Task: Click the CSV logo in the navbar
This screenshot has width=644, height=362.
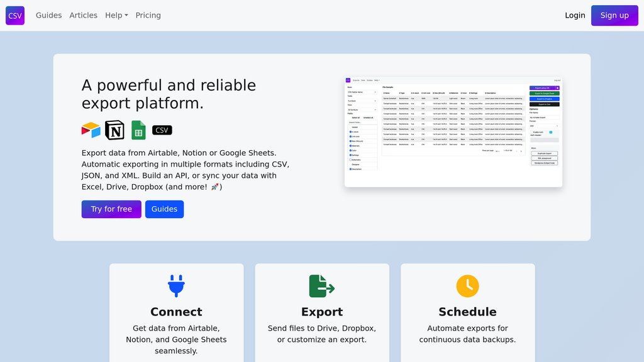Action: (15, 16)
